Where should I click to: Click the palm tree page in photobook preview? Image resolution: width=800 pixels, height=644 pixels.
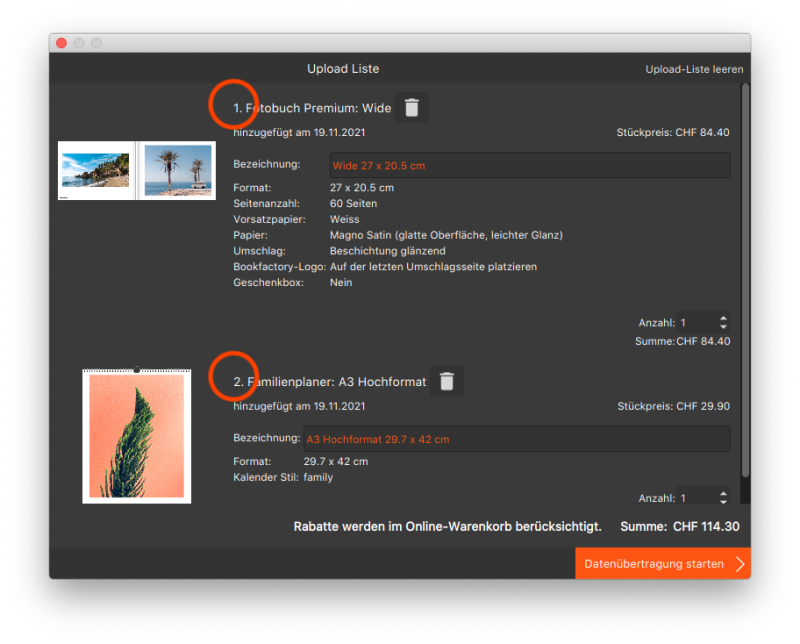click(177, 169)
